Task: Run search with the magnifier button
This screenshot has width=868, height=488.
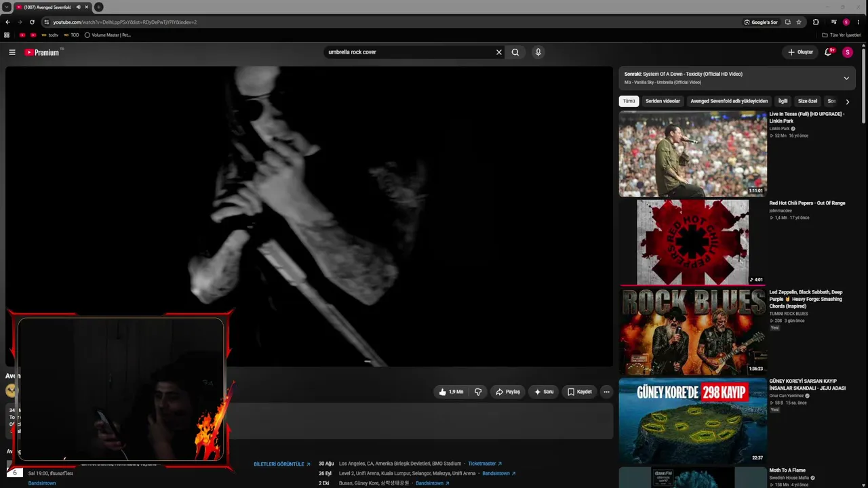Action: coord(515,52)
